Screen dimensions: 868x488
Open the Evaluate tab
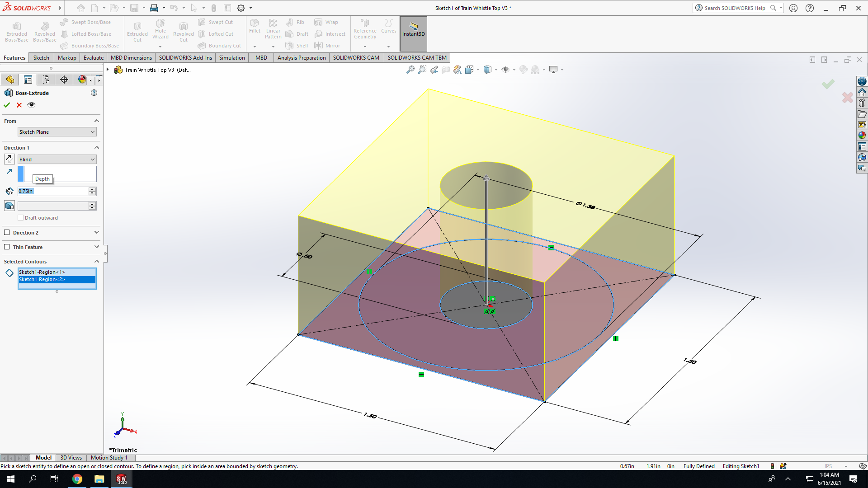point(94,57)
